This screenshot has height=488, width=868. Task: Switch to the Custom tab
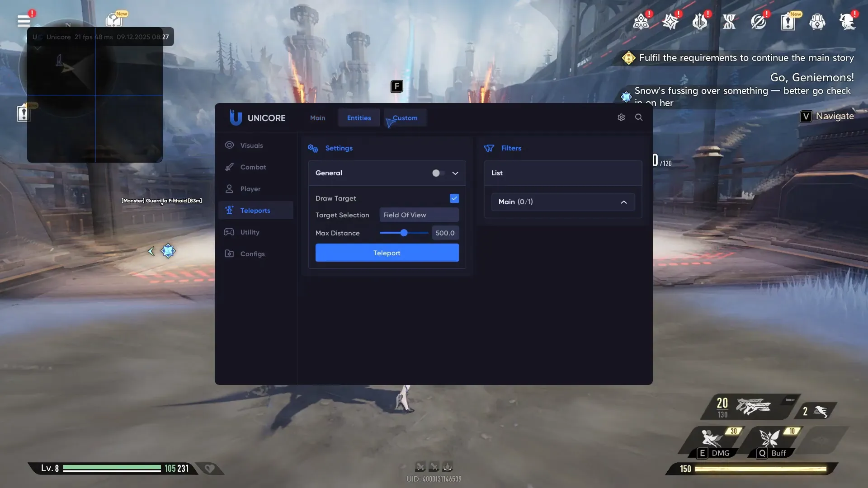coord(405,117)
